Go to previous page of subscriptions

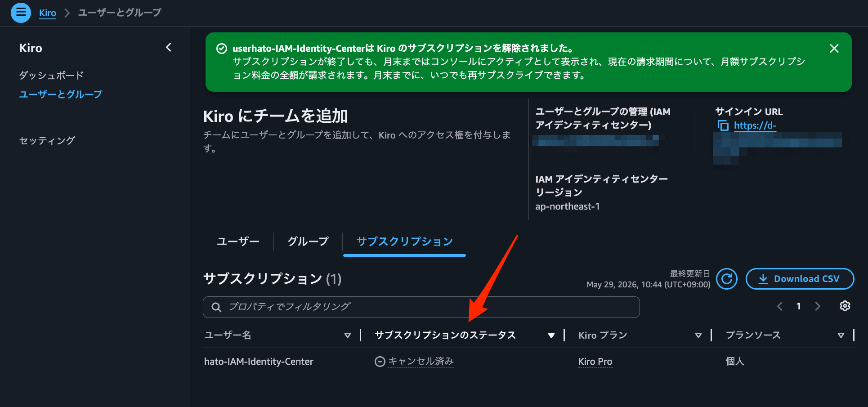click(780, 306)
